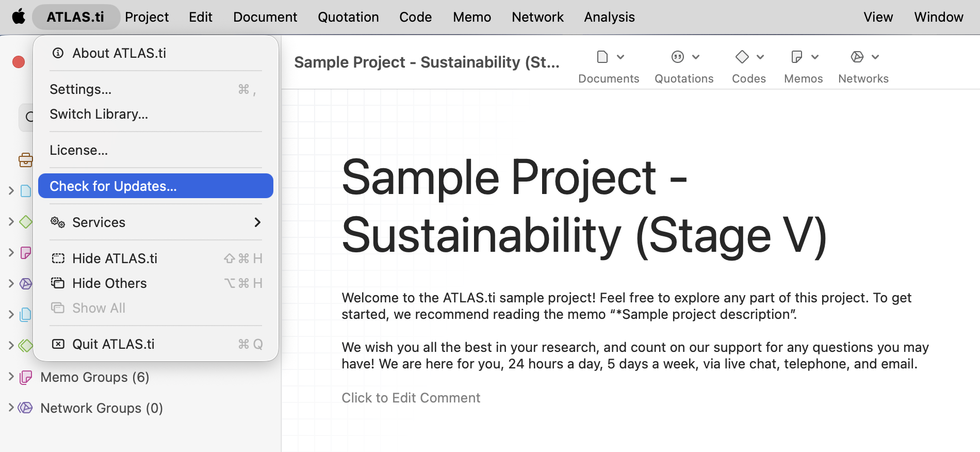This screenshot has height=452, width=980.
Task: Click the Memo Groups sidebar icon
Action: point(26,377)
